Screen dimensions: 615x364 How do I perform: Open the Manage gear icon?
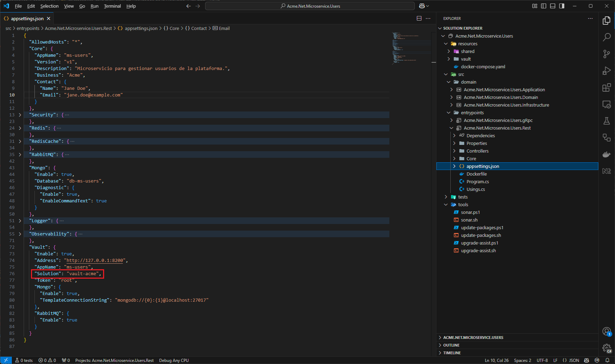606,348
